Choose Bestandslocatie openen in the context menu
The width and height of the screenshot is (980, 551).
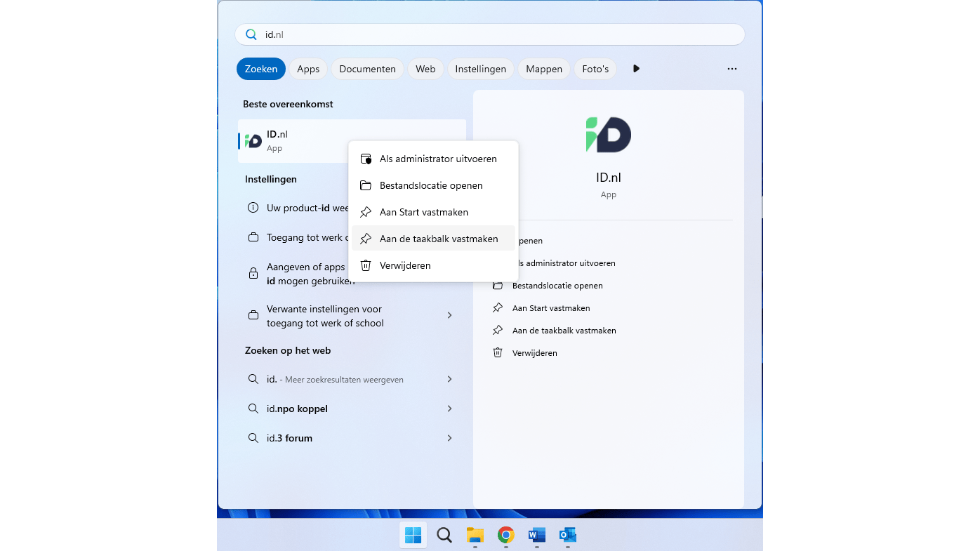(x=434, y=185)
